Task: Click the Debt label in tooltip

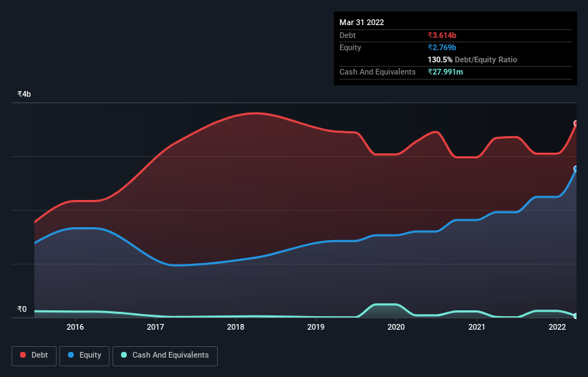Action: pyautogui.click(x=347, y=35)
